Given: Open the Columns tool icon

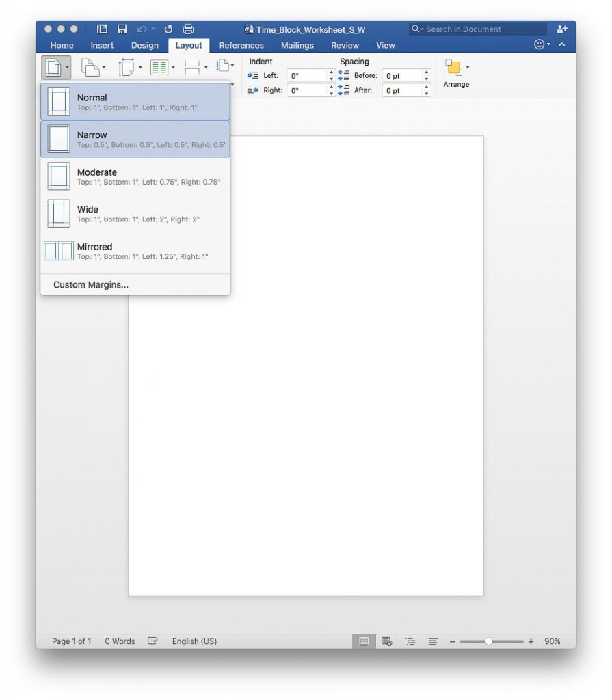Looking at the screenshot, I should 159,66.
